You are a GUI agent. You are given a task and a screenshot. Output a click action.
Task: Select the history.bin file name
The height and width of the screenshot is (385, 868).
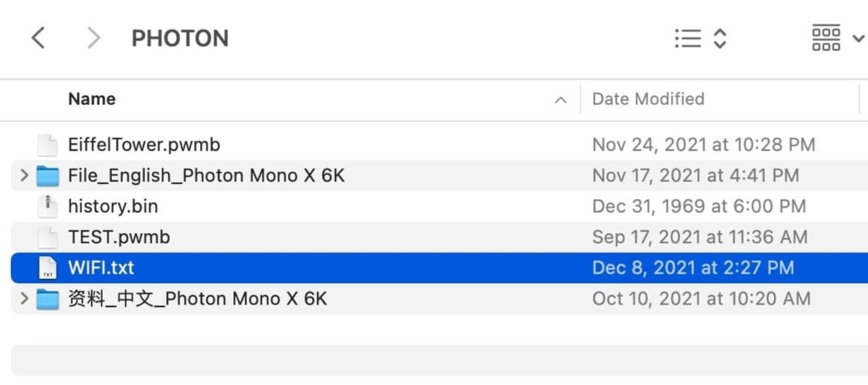(113, 206)
